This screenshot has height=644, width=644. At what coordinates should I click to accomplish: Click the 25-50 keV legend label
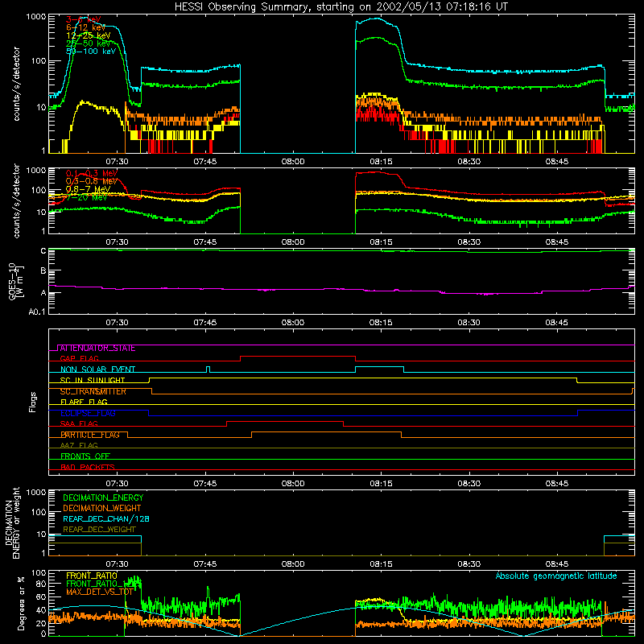(x=89, y=43)
